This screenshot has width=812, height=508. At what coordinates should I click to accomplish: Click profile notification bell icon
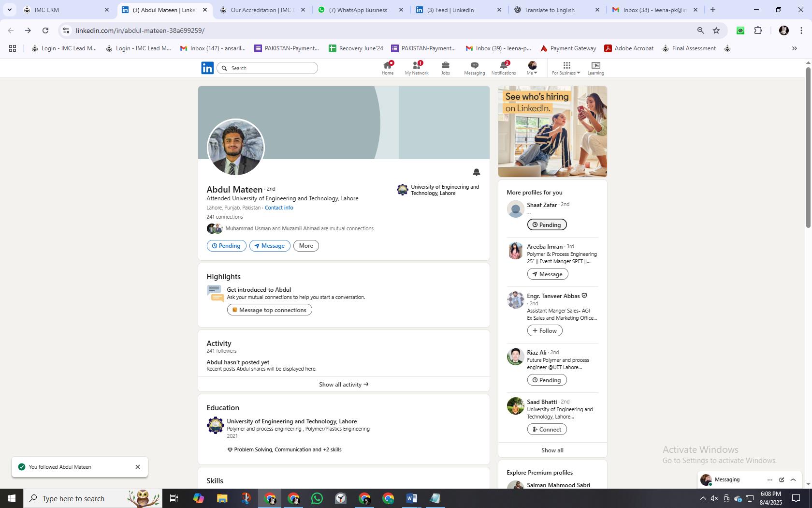point(477,172)
